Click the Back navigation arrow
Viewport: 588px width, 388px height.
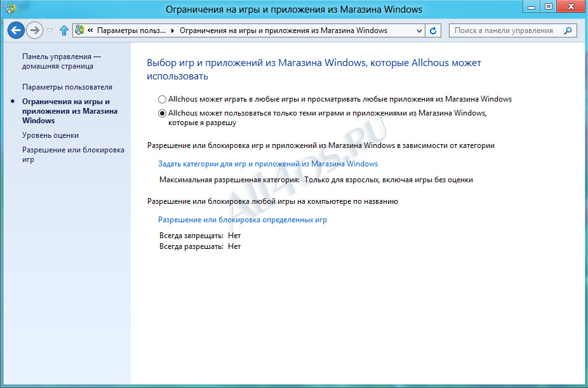coord(16,30)
